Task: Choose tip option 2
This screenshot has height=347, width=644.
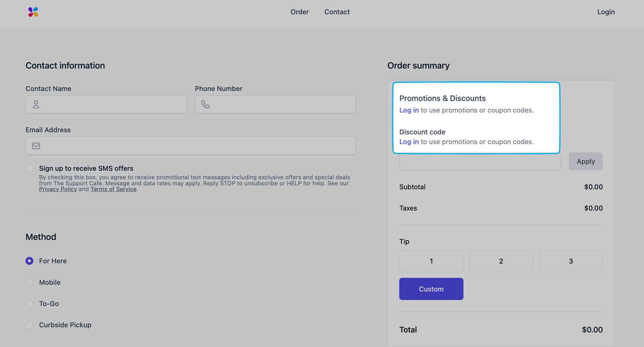Action: click(x=501, y=261)
